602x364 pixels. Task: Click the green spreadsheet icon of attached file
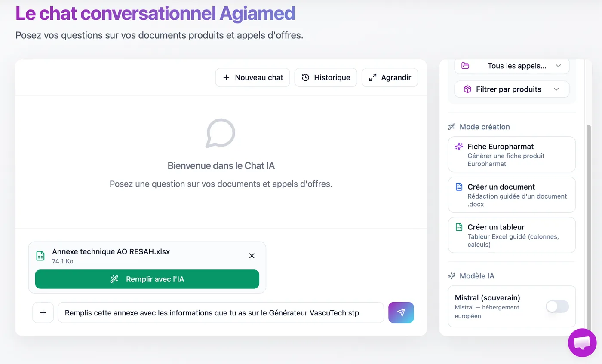click(40, 256)
